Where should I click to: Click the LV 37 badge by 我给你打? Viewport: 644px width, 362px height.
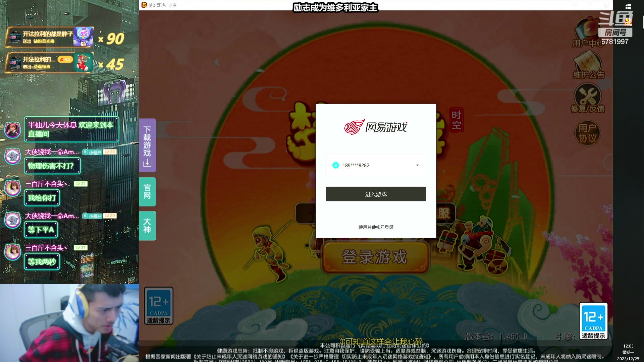80,184
